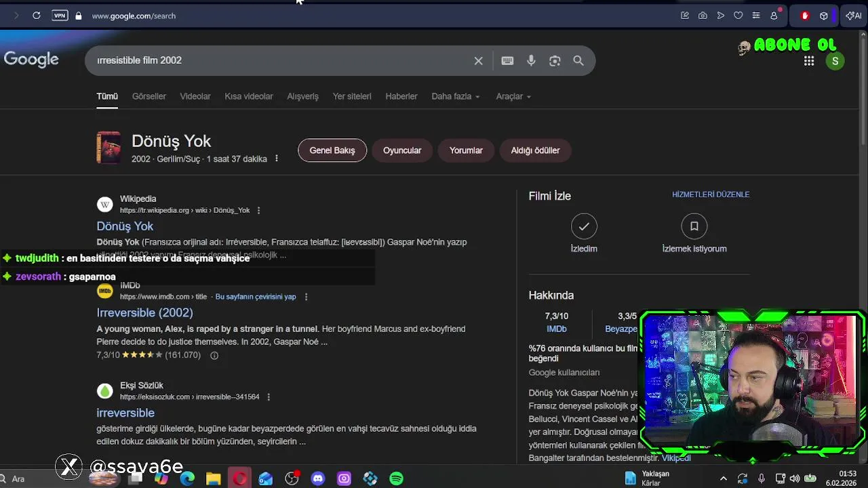The height and width of the screenshot is (488, 868).
Task: Click the www.google.com/search address field
Action: (x=134, y=16)
